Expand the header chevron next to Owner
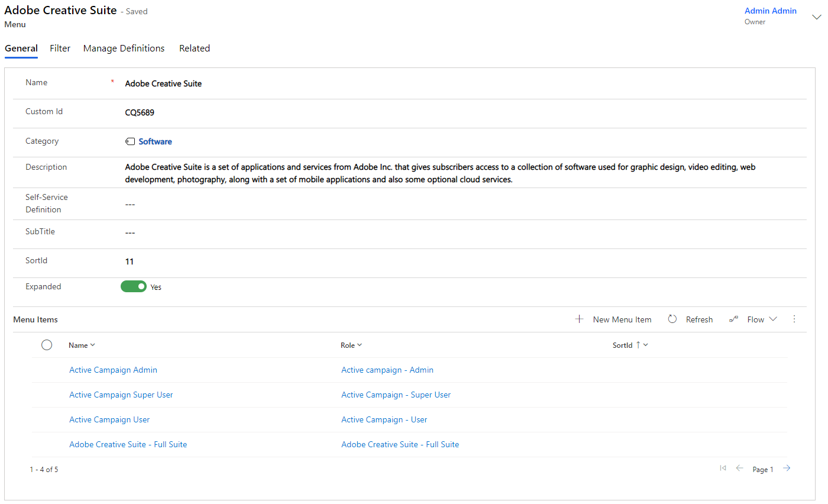The height and width of the screenshot is (504, 828). (x=817, y=17)
